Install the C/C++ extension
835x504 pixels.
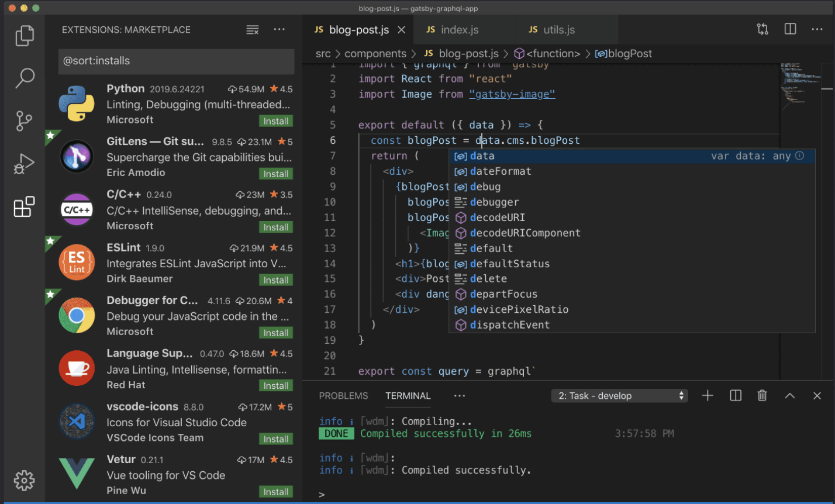pos(276,227)
